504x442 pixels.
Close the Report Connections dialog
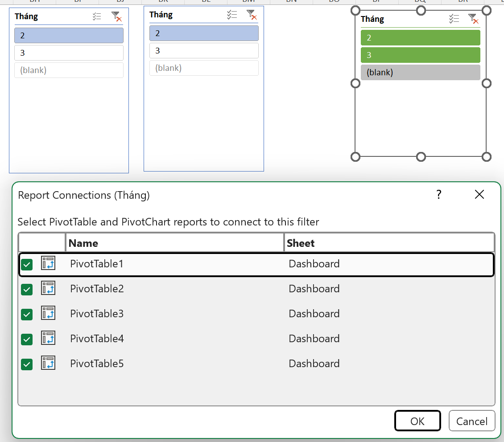479,194
